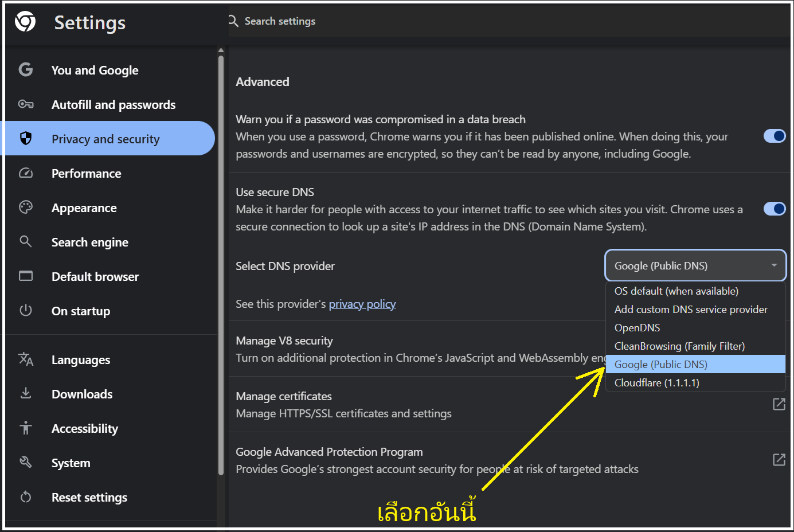Click the Settings page title
The image size is (794, 532).
[x=90, y=22]
